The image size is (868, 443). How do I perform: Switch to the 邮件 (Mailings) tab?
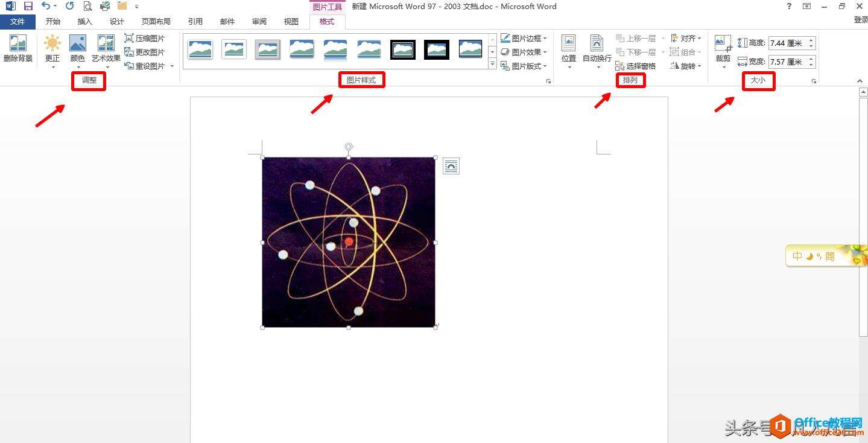(x=227, y=22)
